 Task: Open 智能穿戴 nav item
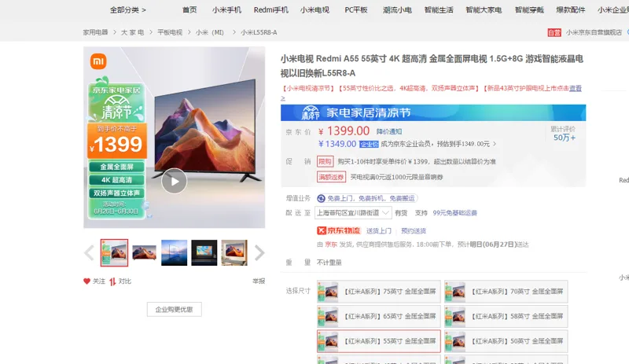tap(529, 10)
